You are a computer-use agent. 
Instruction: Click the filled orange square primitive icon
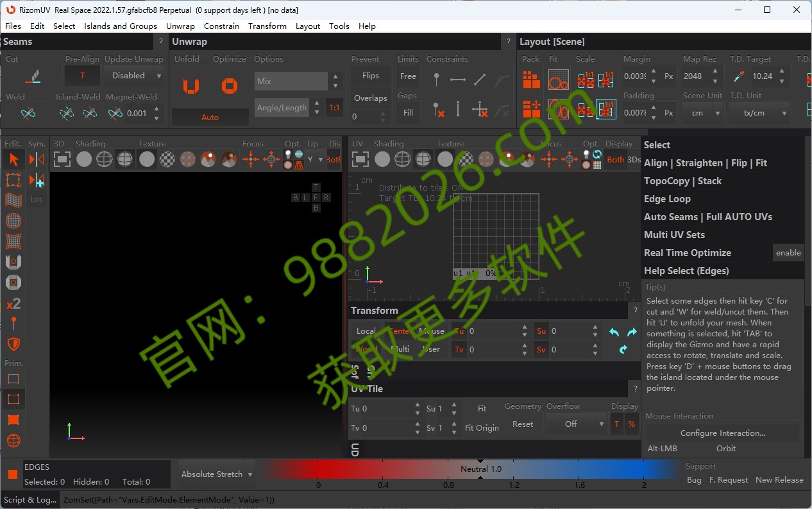[13, 420]
